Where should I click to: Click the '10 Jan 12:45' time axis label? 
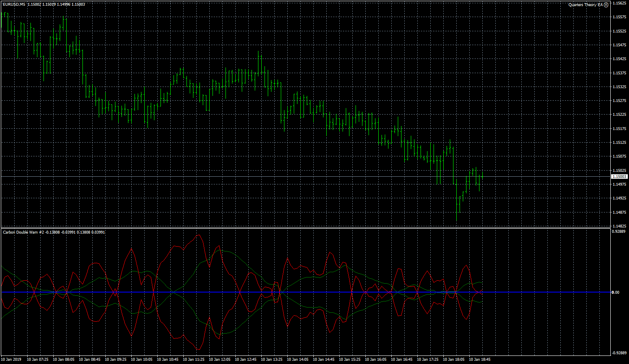pyautogui.click(x=246, y=359)
